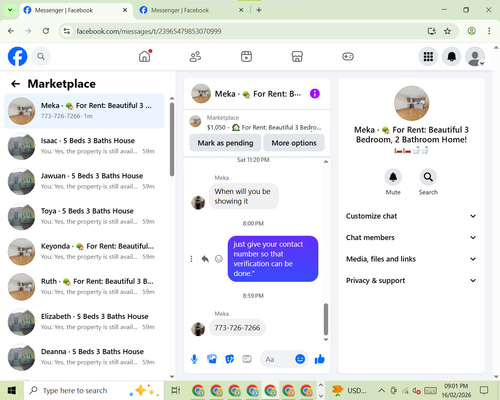The image size is (500, 400).
Task: Attach a photo file icon
Action: pos(212,359)
